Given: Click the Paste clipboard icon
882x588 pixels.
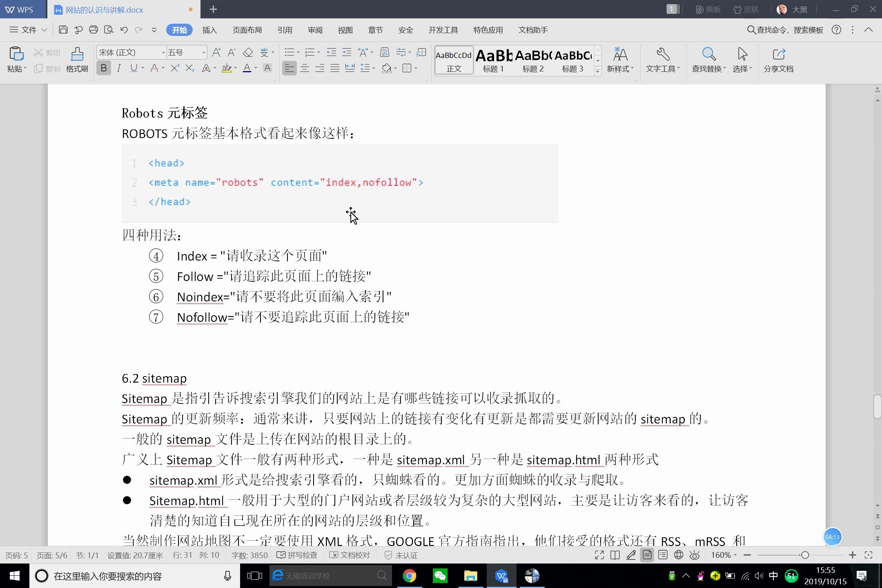Looking at the screenshot, I should coord(16,54).
